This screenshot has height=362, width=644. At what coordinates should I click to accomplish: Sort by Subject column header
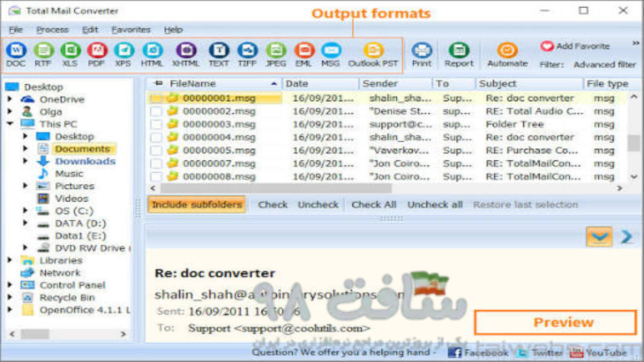(528, 84)
